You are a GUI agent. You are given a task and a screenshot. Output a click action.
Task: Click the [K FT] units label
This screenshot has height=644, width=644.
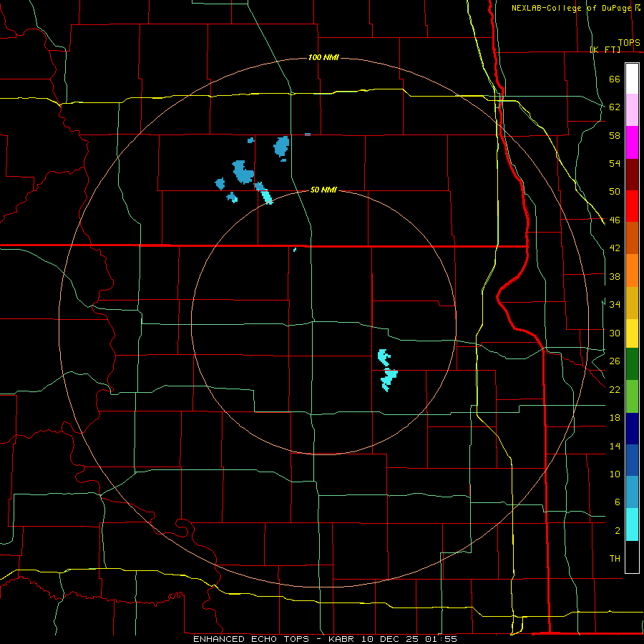tap(605, 49)
